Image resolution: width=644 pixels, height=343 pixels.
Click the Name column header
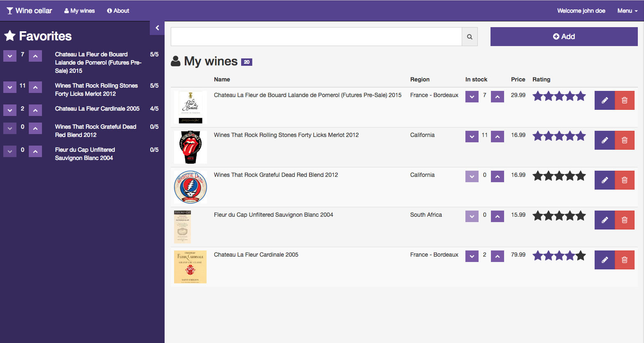point(222,79)
